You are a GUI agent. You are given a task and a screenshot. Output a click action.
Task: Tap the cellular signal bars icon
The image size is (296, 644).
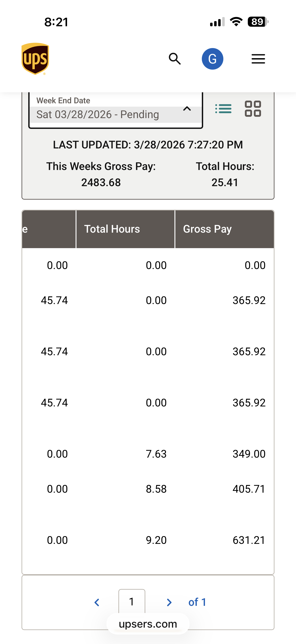[x=217, y=22]
